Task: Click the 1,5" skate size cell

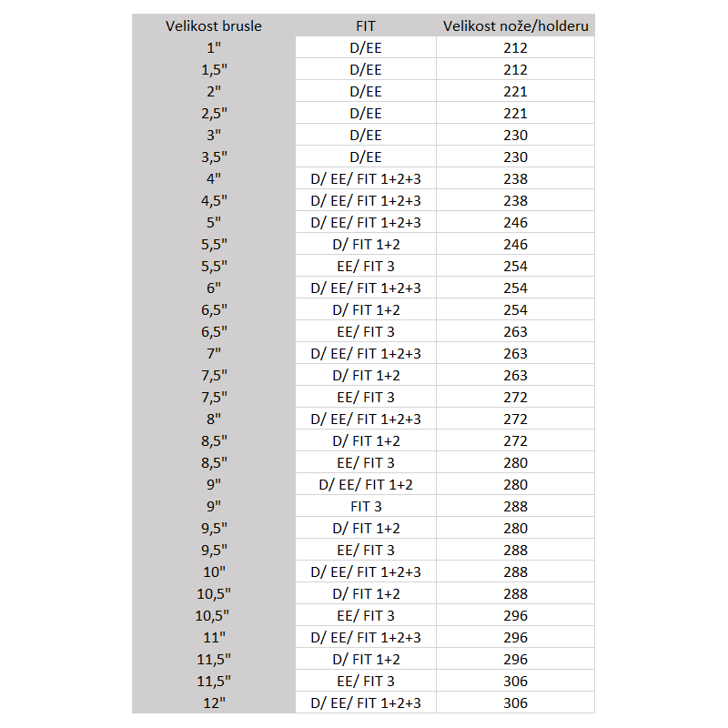Action: tap(214, 69)
